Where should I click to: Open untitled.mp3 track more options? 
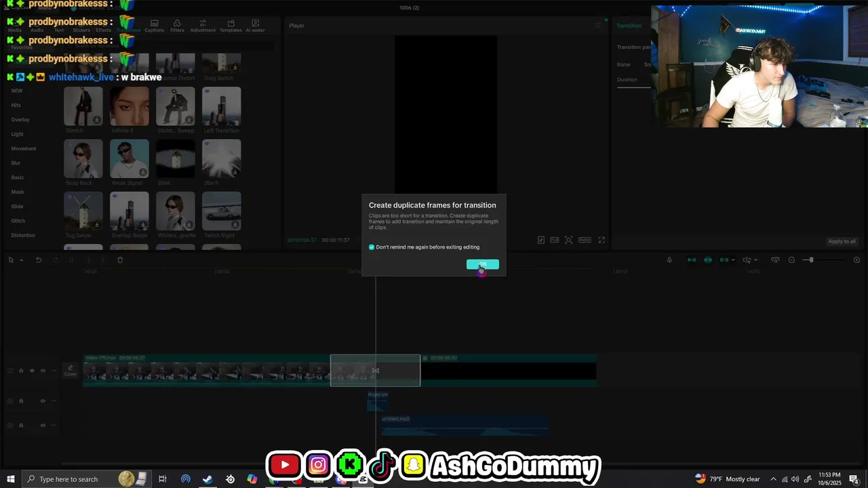pyautogui.click(x=54, y=426)
